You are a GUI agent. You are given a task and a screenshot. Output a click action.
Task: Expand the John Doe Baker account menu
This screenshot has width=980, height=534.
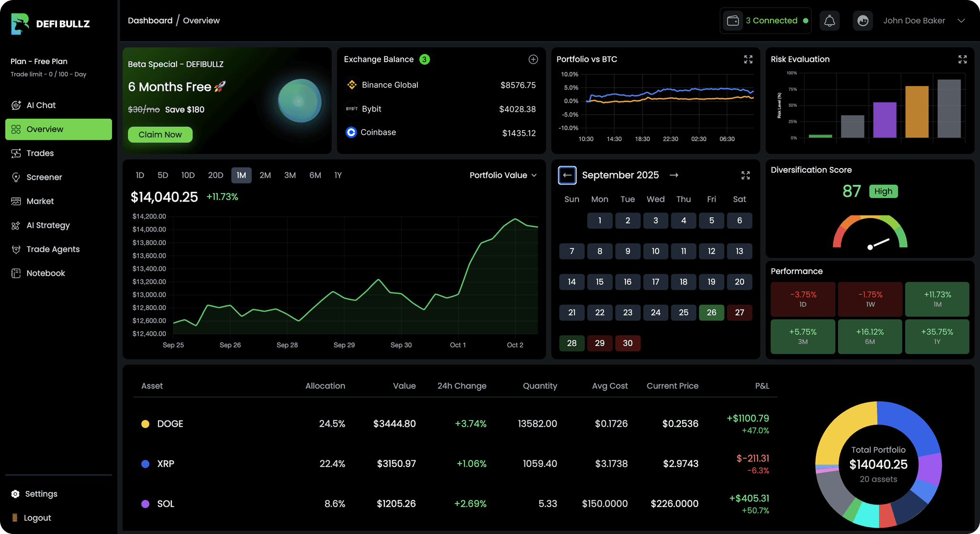(x=924, y=20)
